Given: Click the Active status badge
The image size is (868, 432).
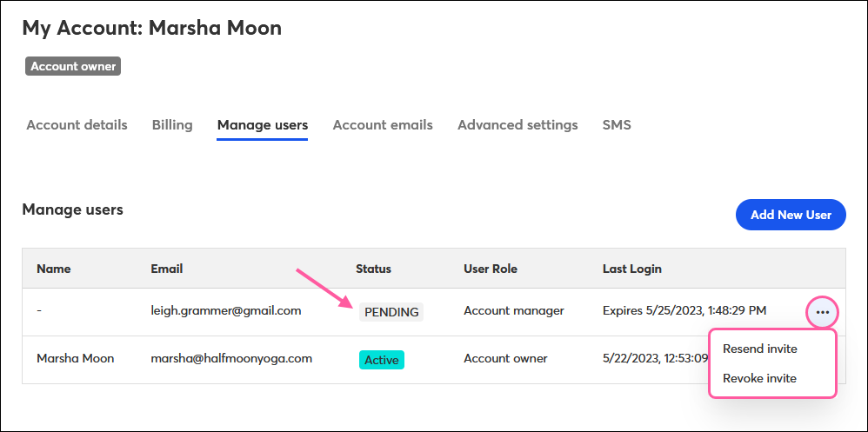Looking at the screenshot, I should [x=382, y=360].
